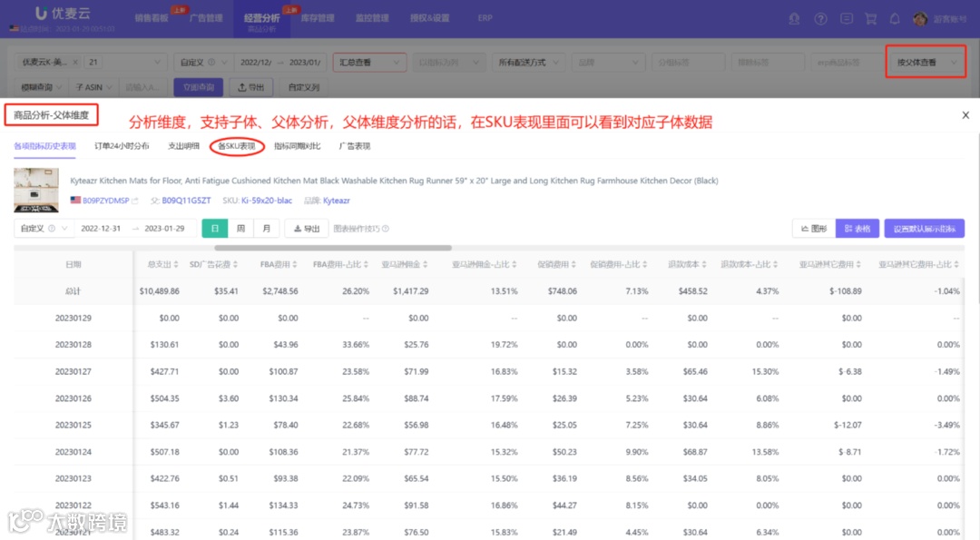Sort by 亚马逊佣金-占比 column arrows

click(514, 264)
